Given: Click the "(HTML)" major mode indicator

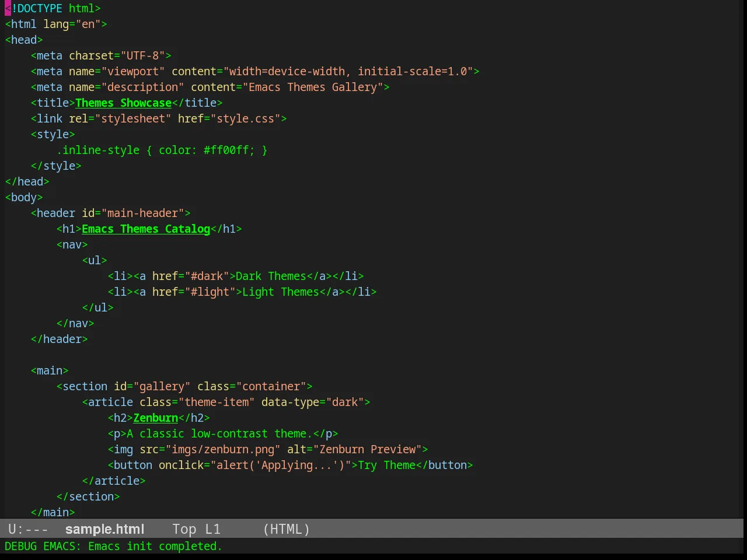Looking at the screenshot, I should coord(287,529).
